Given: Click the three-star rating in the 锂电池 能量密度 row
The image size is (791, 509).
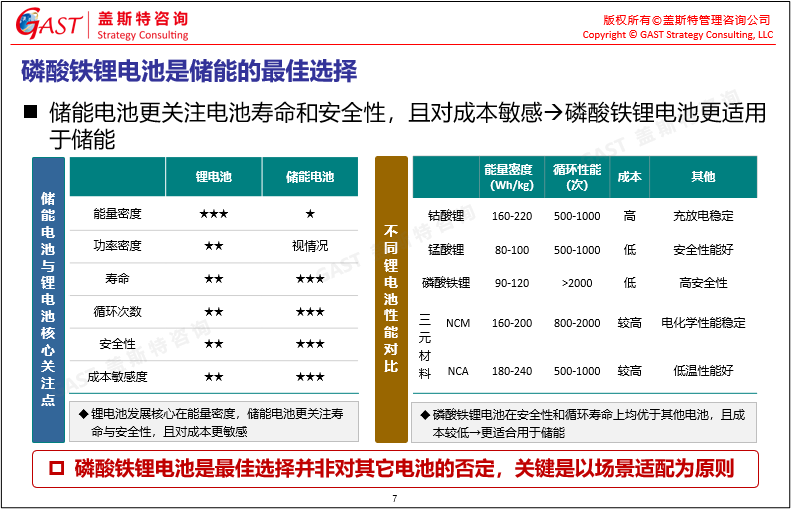Looking at the screenshot, I should click(213, 214).
